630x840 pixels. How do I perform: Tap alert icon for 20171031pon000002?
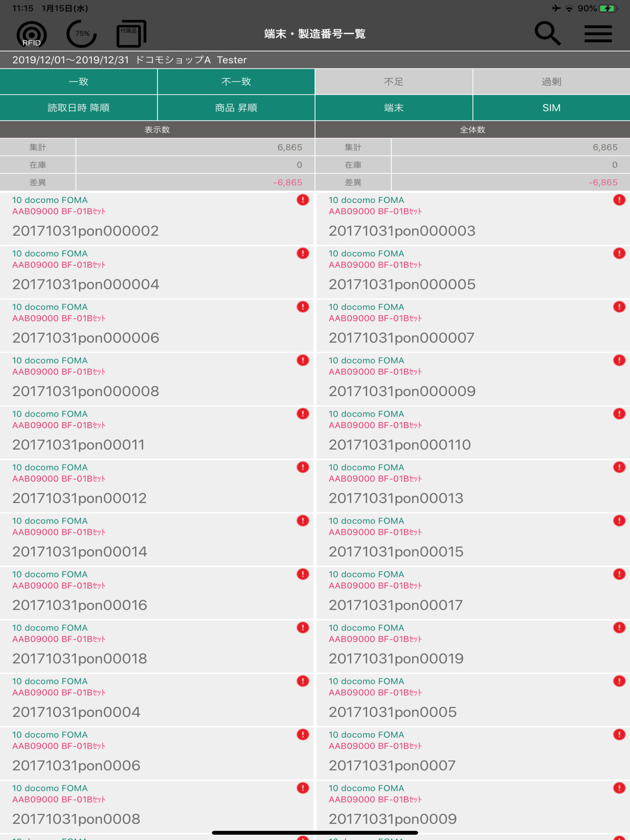pos(302,200)
